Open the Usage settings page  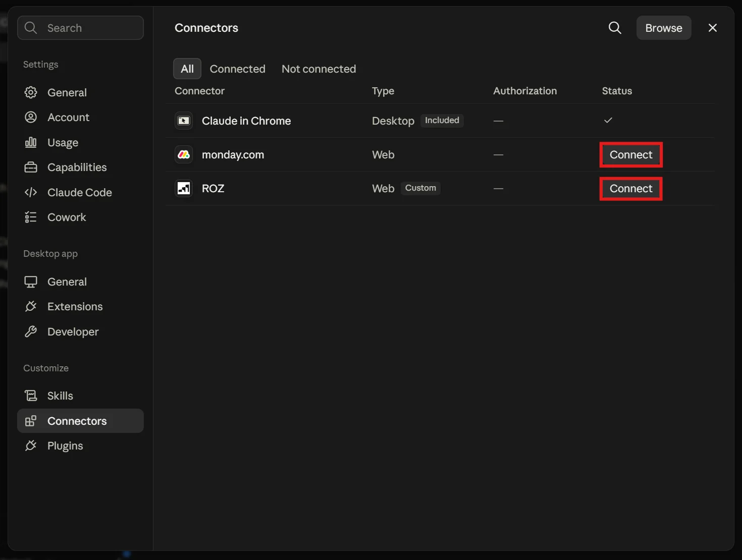point(80,142)
